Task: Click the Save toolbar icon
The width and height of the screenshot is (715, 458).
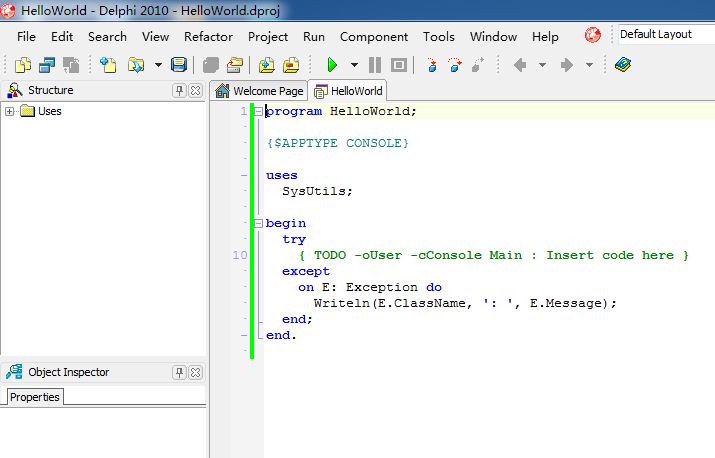Action: click(x=179, y=65)
